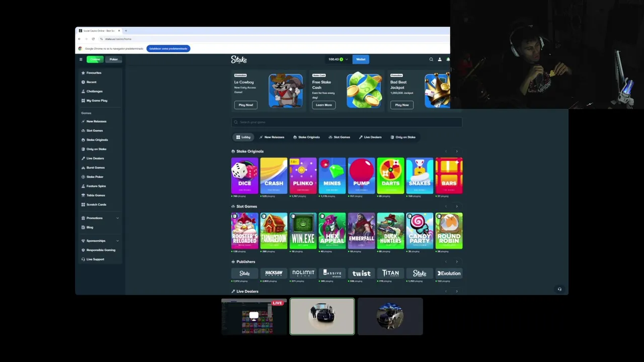Open the notifications bell icon
This screenshot has height=362, width=644.
(x=448, y=59)
